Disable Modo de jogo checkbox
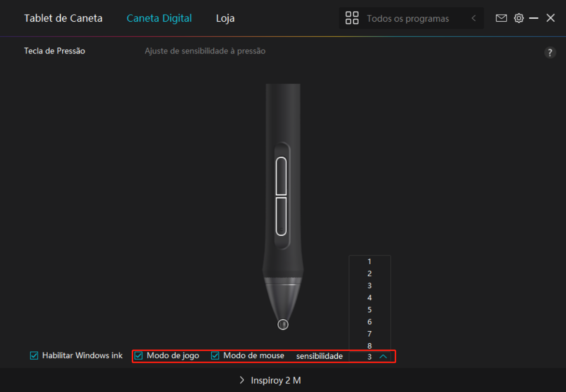The image size is (566, 392). click(x=139, y=356)
